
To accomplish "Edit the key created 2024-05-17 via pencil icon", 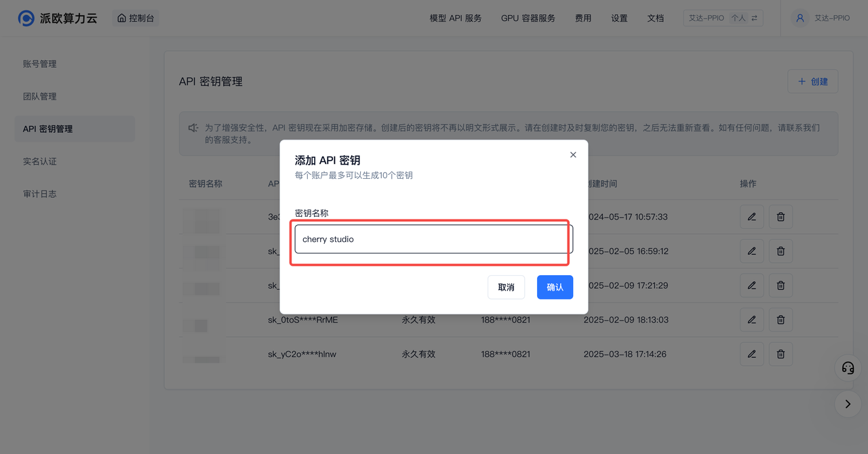I will (751, 216).
